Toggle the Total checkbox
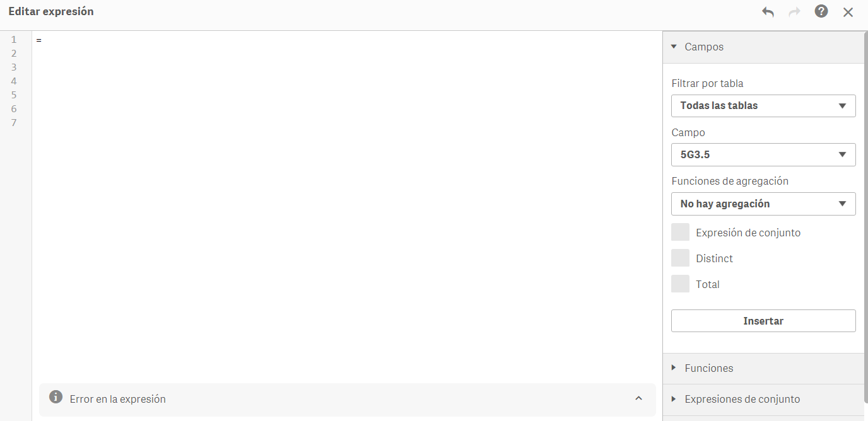868x421 pixels. [680, 284]
